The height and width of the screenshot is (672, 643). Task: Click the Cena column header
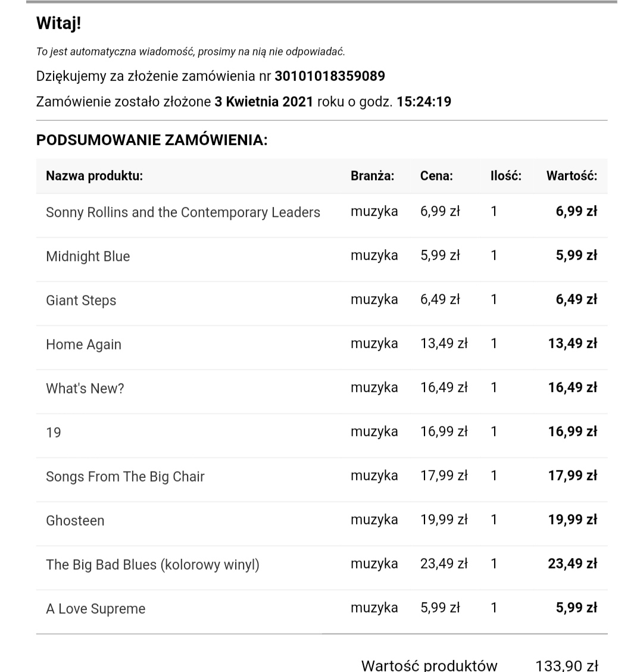pyautogui.click(x=436, y=176)
